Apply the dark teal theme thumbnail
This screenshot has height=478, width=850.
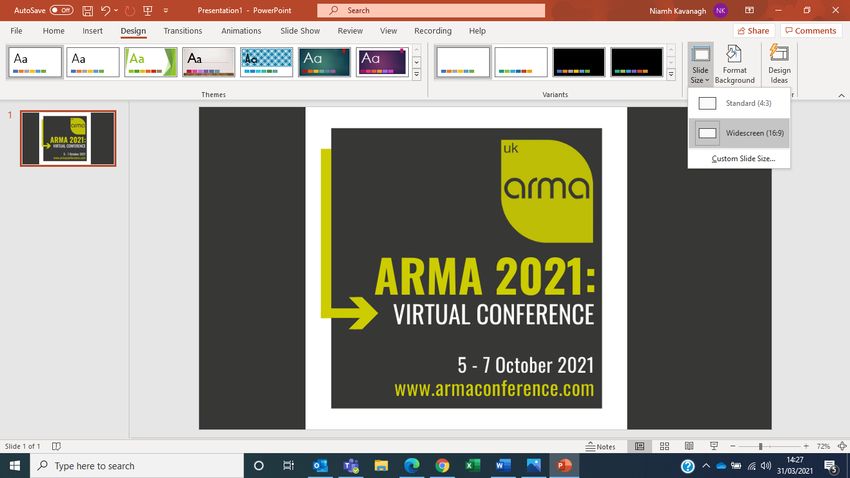click(324, 62)
